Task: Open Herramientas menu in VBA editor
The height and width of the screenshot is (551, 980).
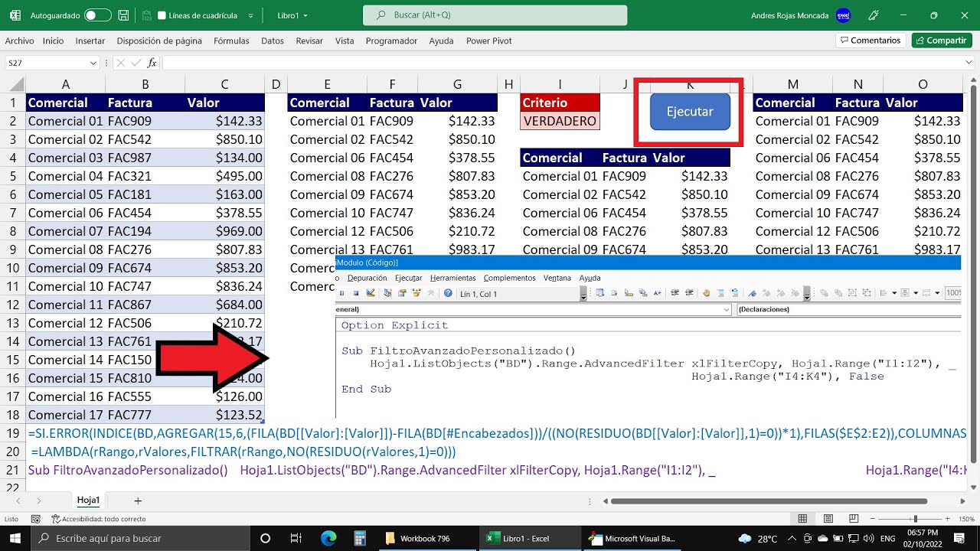Action: coord(453,278)
